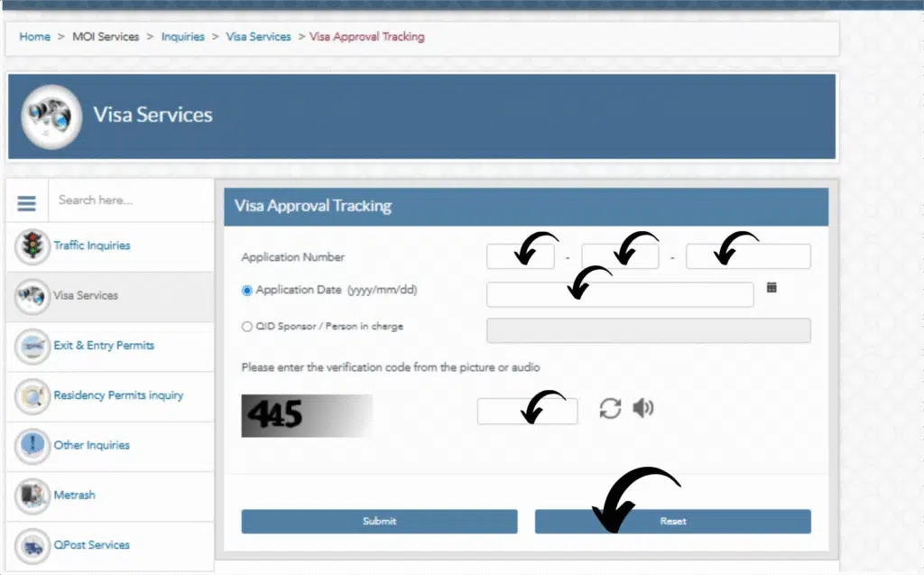924x575 pixels.
Task: Reset the Visa Approval Tracking form
Action: 673,521
